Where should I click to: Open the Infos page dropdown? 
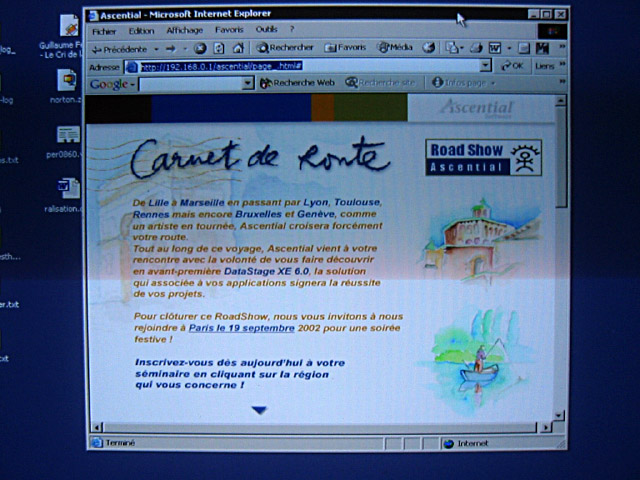(x=463, y=83)
